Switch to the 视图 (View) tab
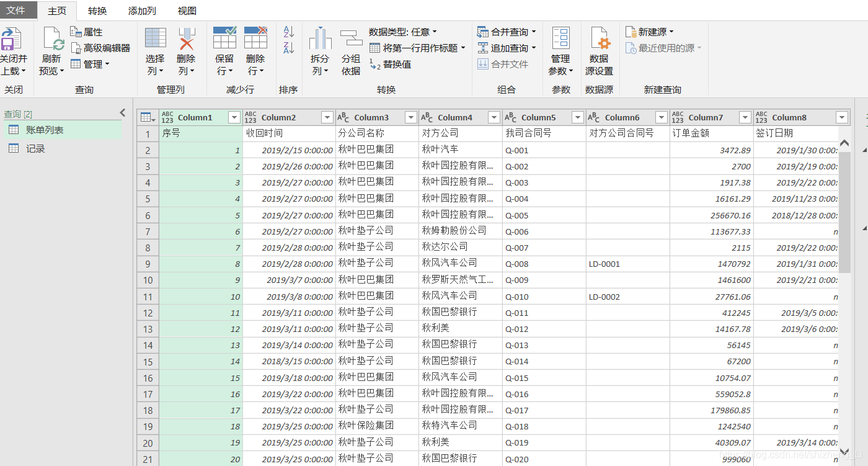 (187, 11)
